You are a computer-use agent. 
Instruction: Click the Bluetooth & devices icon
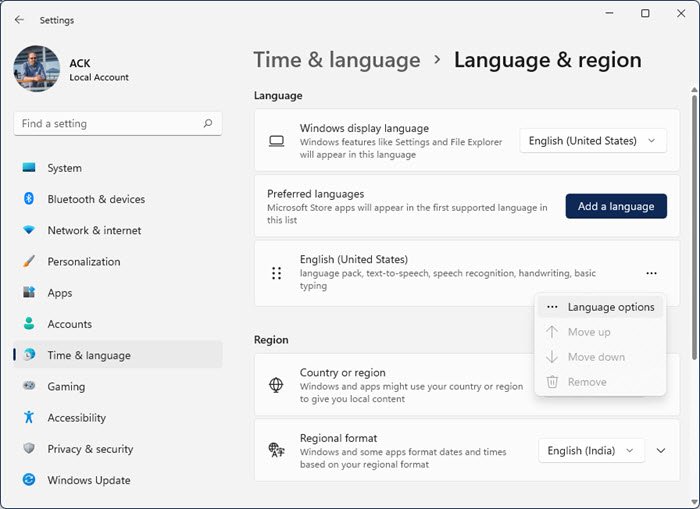coord(29,199)
